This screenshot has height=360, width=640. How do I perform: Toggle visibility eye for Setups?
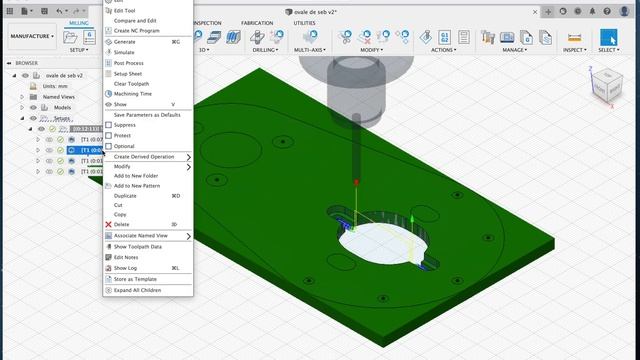(x=33, y=118)
